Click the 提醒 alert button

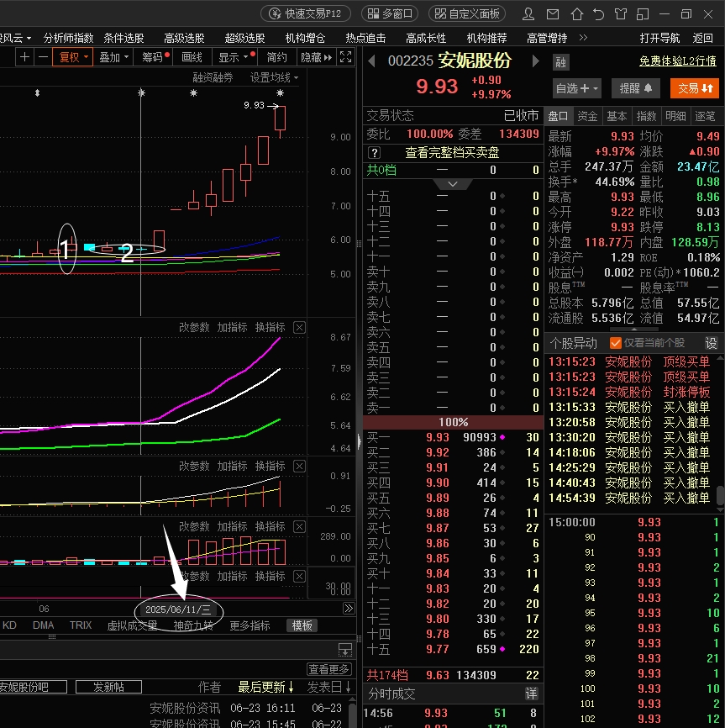[x=635, y=88]
